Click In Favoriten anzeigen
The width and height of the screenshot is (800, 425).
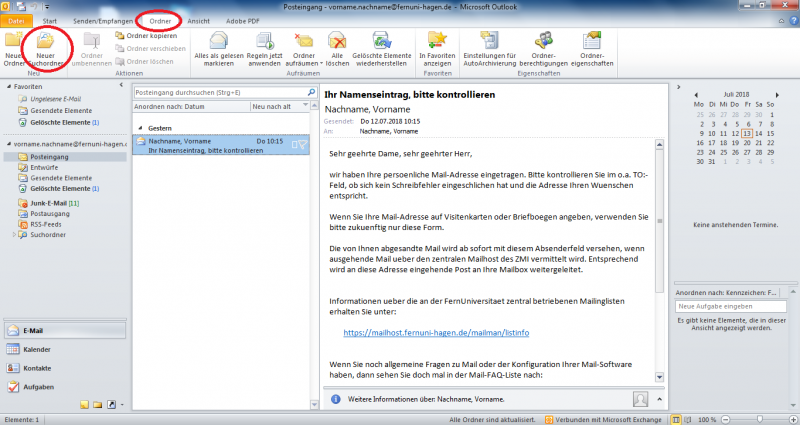pos(437,49)
